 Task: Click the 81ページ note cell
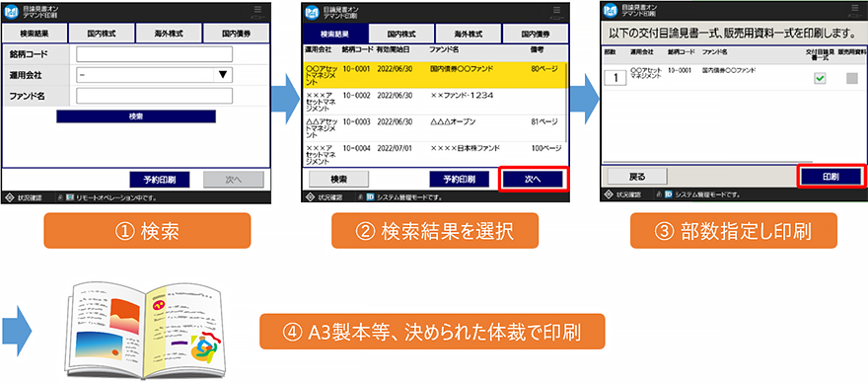click(543, 121)
